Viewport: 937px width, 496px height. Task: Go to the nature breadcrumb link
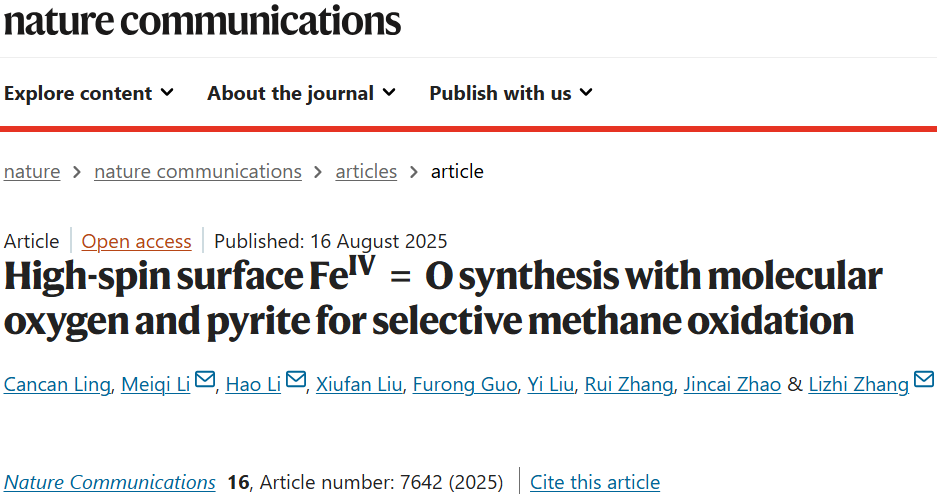(32, 172)
